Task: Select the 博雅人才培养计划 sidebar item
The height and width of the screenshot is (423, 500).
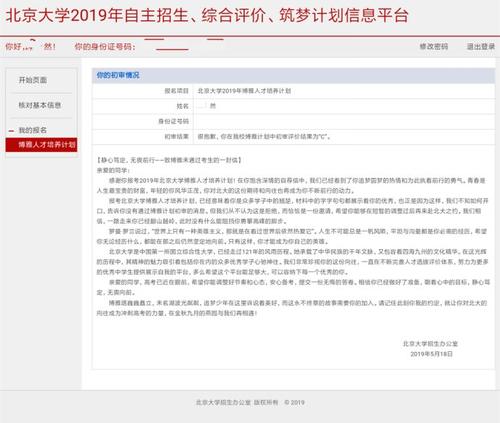Action: point(41,145)
